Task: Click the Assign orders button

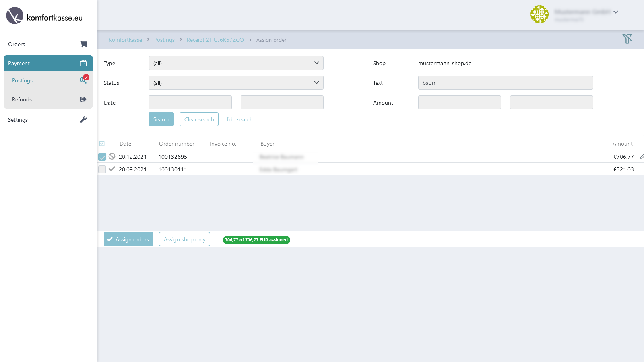Action: pyautogui.click(x=128, y=239)
